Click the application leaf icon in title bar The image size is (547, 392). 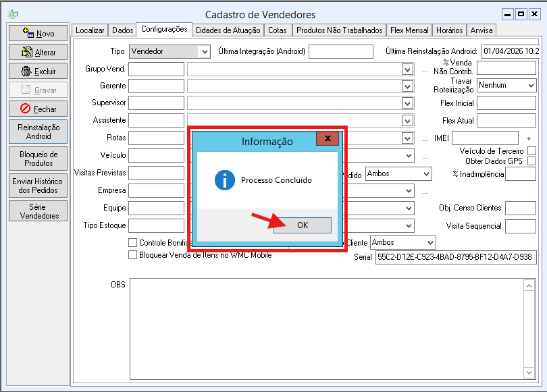coord(12,14)
